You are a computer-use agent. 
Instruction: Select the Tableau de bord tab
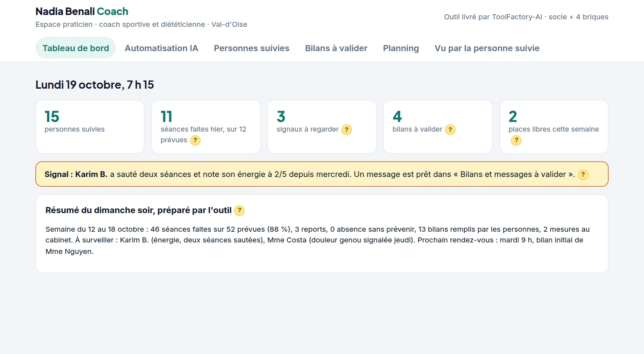[x=75, y=48]
